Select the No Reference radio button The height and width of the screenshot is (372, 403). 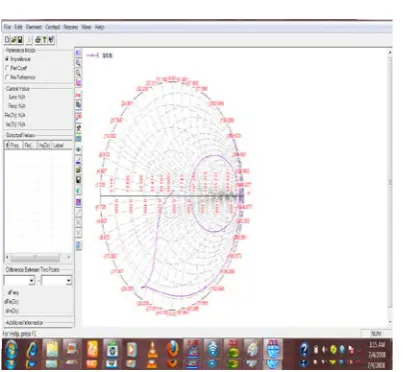[x=7, y=77]
